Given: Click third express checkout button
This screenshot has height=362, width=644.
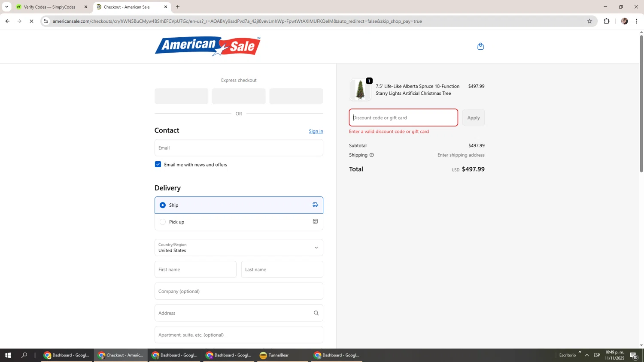Looking at the screenshot, I should (x=296, y=96).
